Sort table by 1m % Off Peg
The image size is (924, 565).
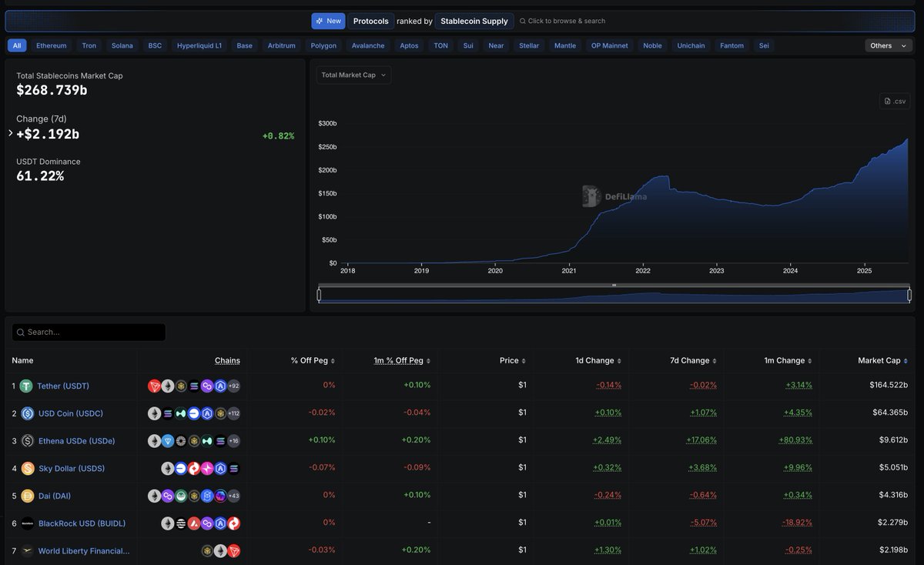(402, 360)
